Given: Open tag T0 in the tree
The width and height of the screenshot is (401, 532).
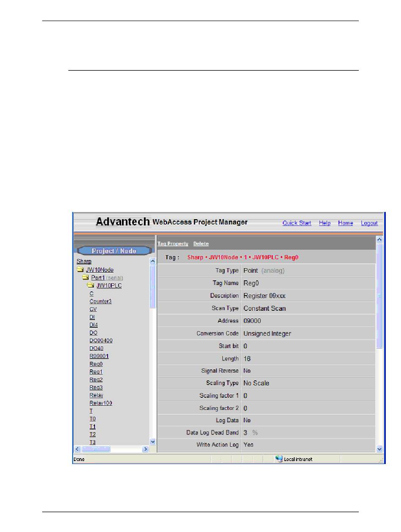Looking at the screenshot, I should coord(92,419).
